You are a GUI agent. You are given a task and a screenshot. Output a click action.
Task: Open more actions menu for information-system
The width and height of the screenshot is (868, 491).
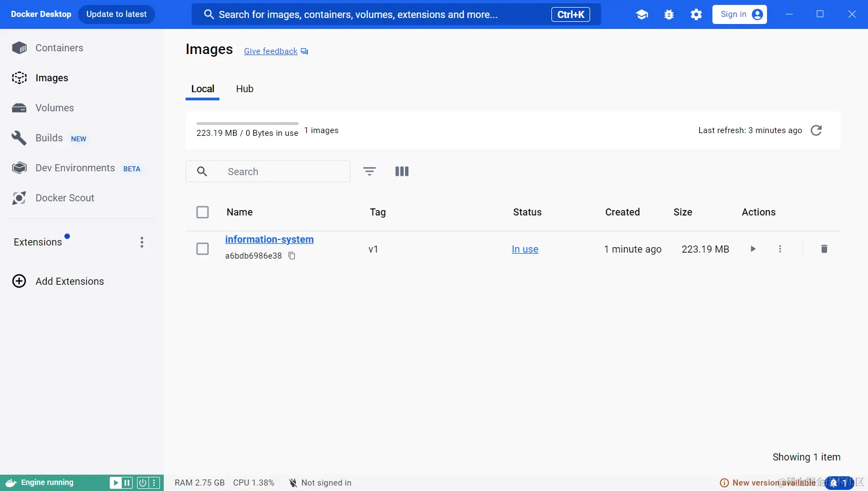tap(780, 249)
